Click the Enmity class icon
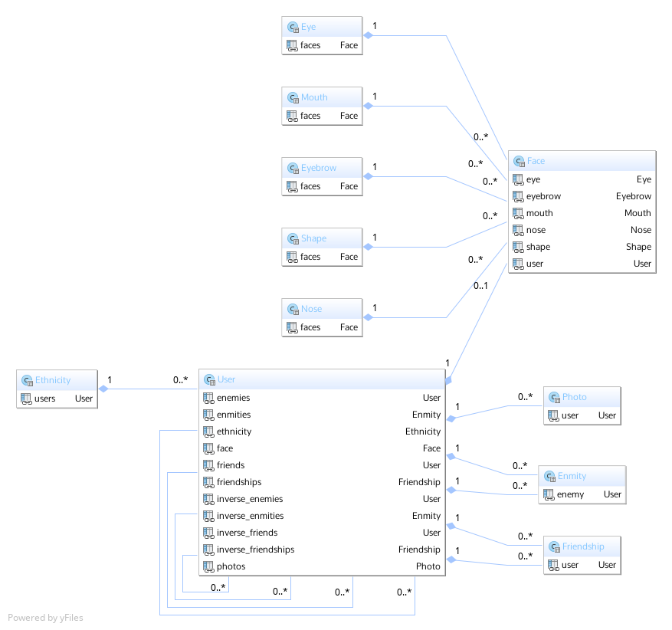 [x=550, y=477]
